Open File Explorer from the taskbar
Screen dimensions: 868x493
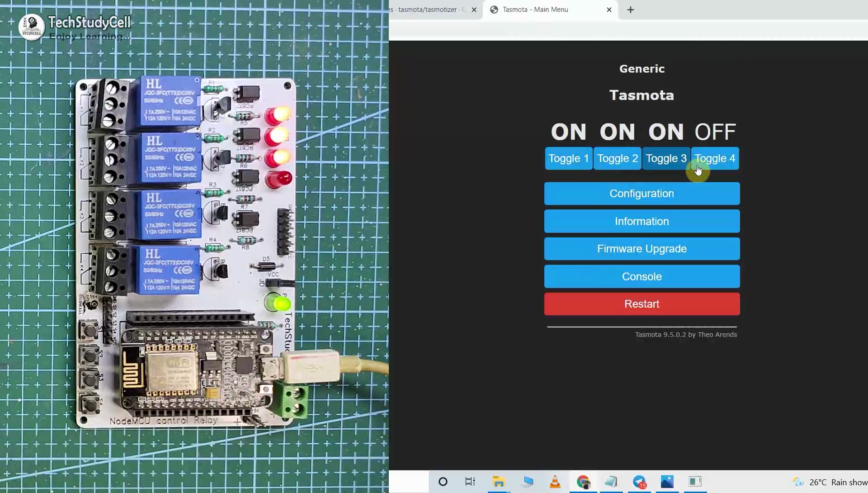[499, 482]
